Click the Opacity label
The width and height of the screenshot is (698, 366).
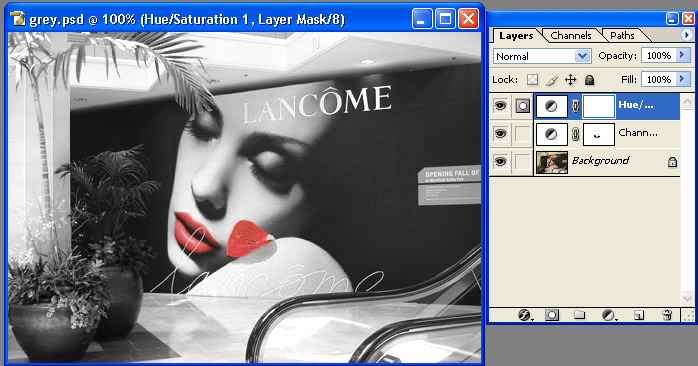click(x=617, y=55)
